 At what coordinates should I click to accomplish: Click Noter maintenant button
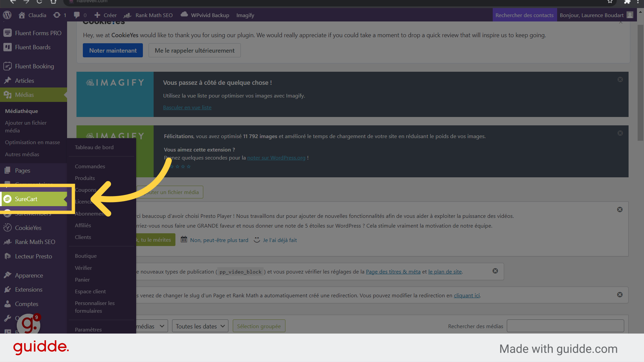coord(113,50)
